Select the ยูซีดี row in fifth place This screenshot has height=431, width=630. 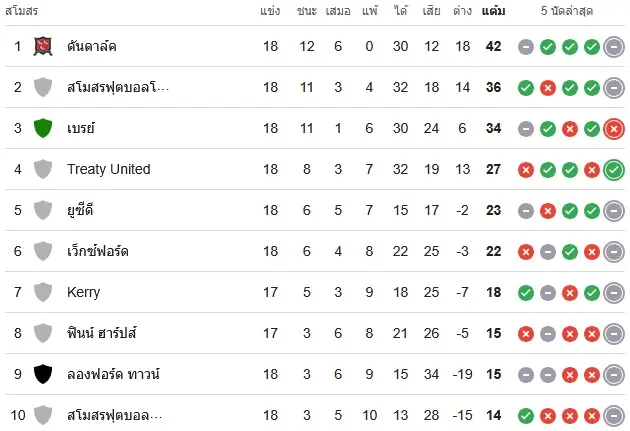pyautogui.click(x=315, y=210)
